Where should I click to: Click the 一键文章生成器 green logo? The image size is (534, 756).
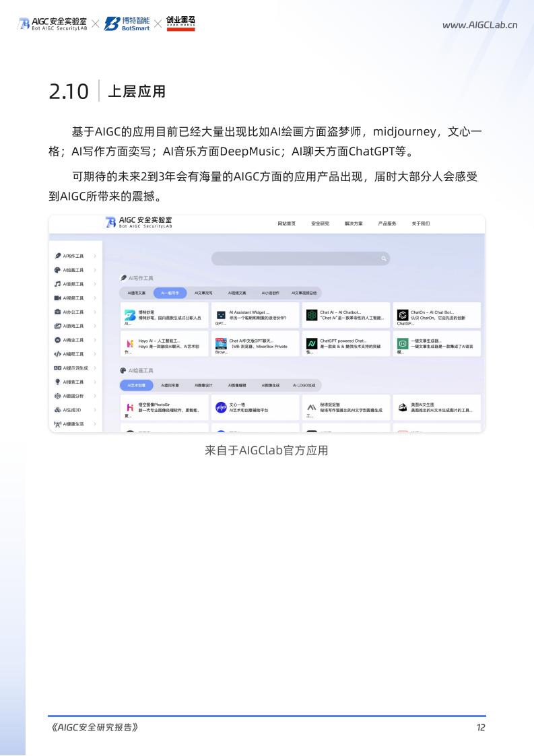(402, 344)
